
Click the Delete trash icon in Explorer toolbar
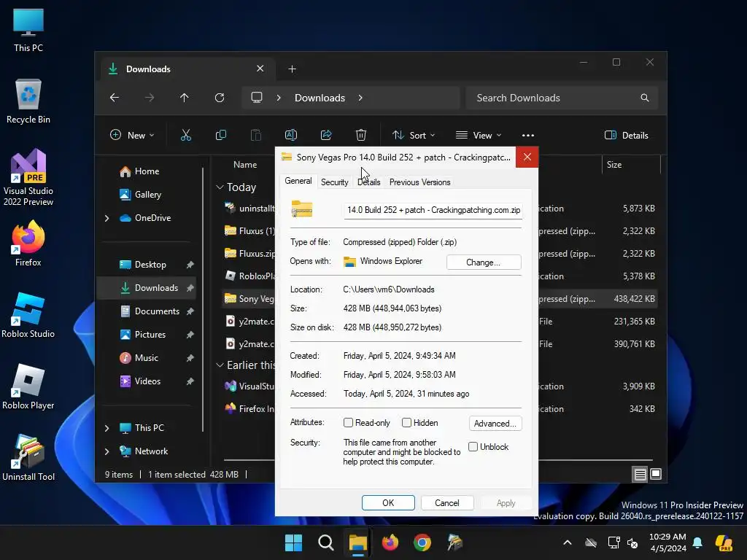click(x=361, y=135)
